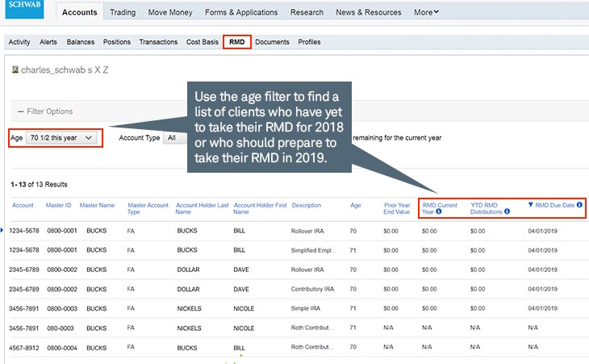This screenshot has height=364, width=589.
Task: Go to the Positions sub-tab
Action: pos(117,42)
